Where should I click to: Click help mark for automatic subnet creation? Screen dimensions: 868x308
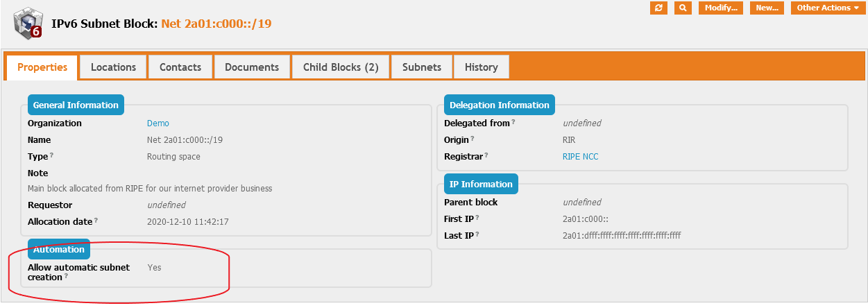click(x=66, y=276)
